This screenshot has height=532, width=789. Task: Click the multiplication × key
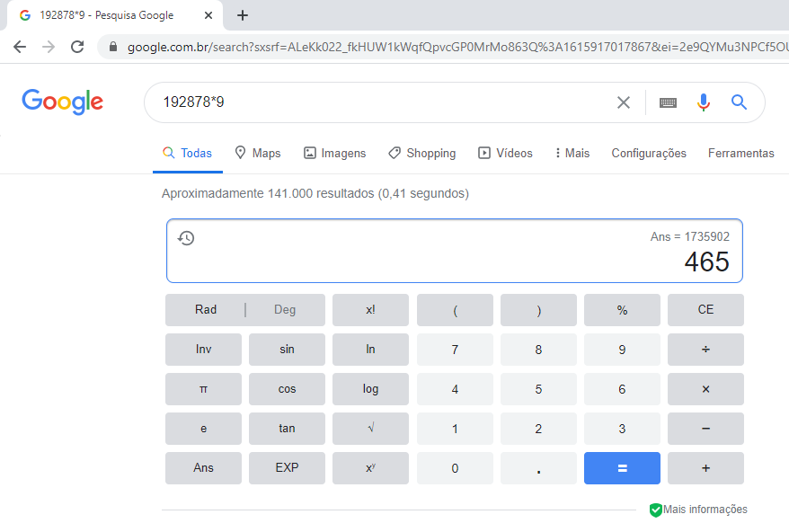[x=705, y=389]
